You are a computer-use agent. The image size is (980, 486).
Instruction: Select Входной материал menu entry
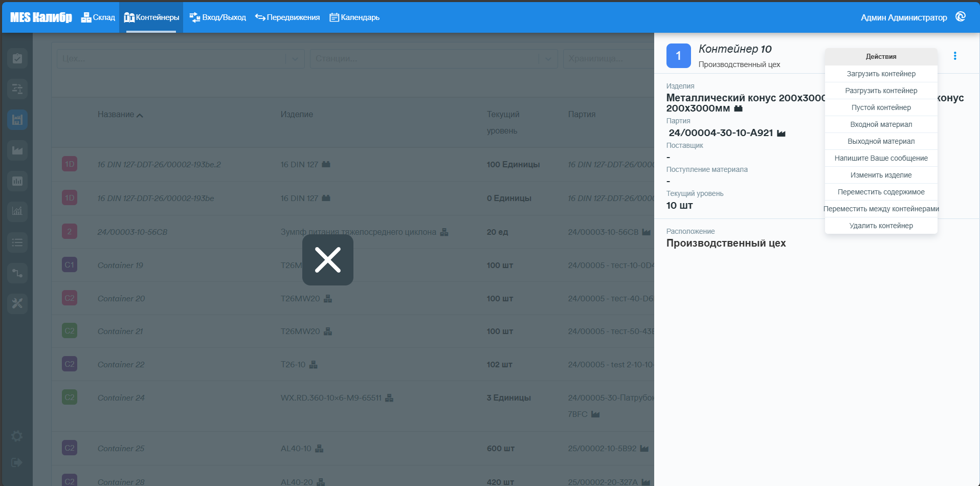tap(881, 124)
